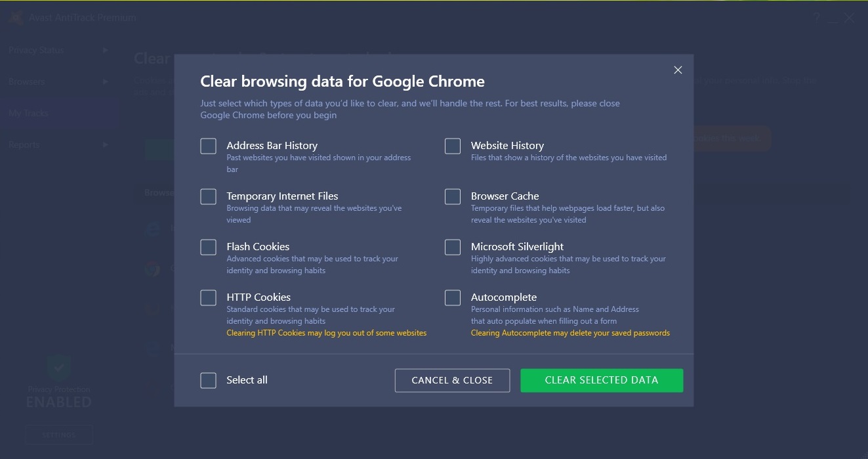Click the Clear Selected Data button
The width and height of the screenshot is (868, 459).
[x=602, y=380]
